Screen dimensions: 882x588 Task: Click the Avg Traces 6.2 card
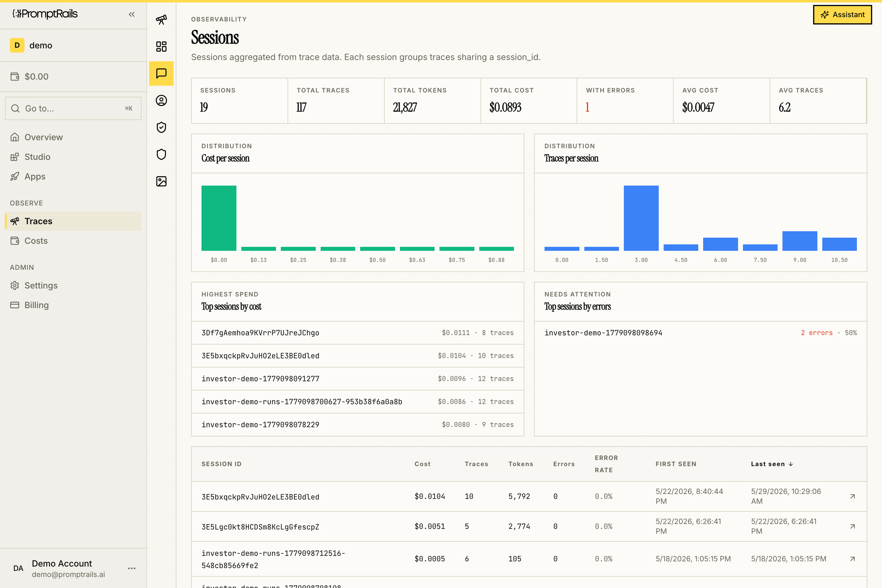[818, 100]
